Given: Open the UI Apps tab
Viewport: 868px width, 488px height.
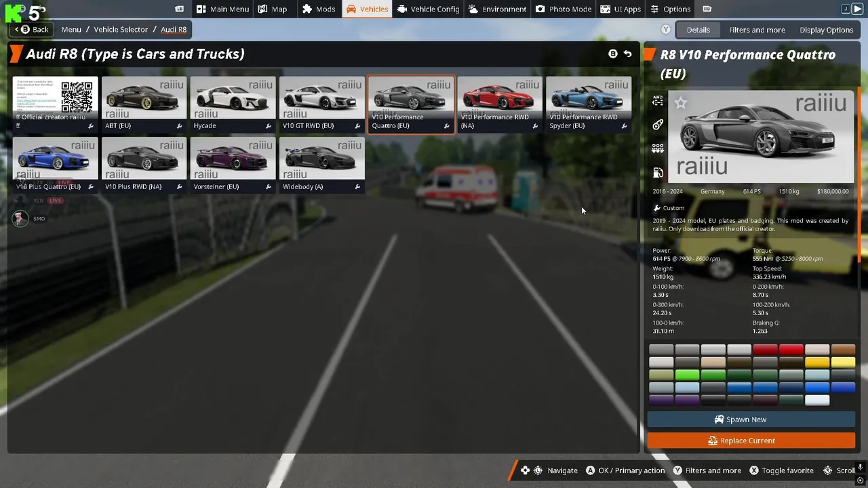Looking at the screenshot, I should tap(620, 9).
